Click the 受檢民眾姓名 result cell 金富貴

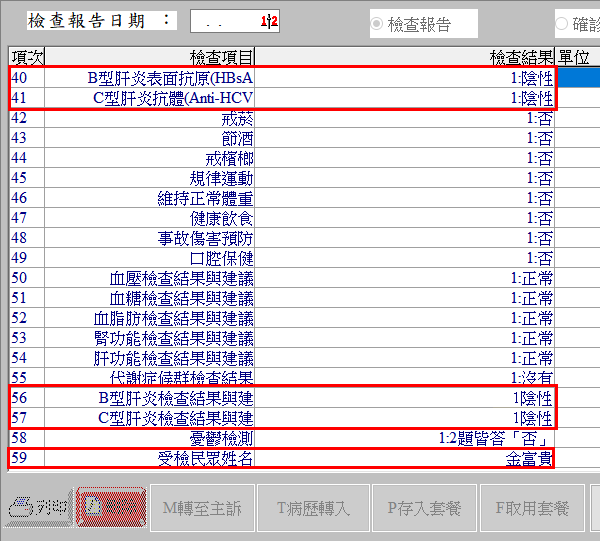click(406, 459)
